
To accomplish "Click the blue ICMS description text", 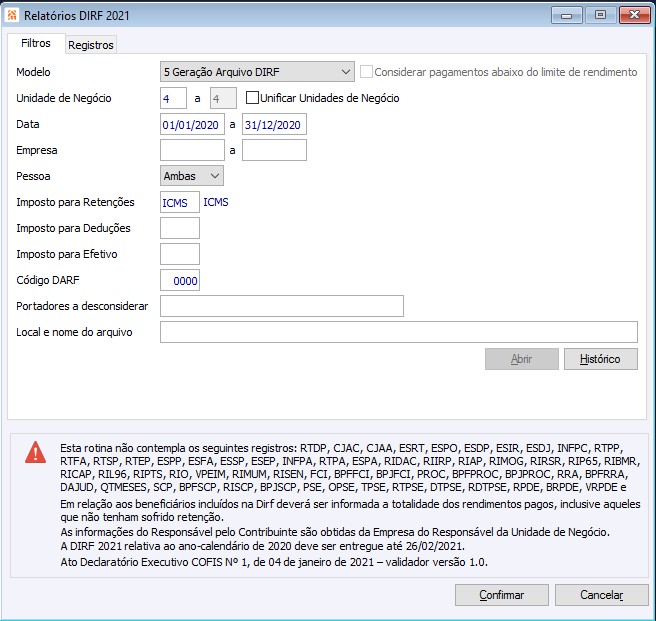I will click(216, 202).
